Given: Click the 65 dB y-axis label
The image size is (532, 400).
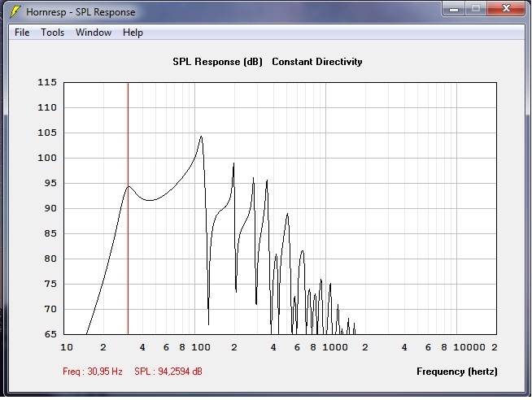Looking at the screenshot, I should (50, 334).
